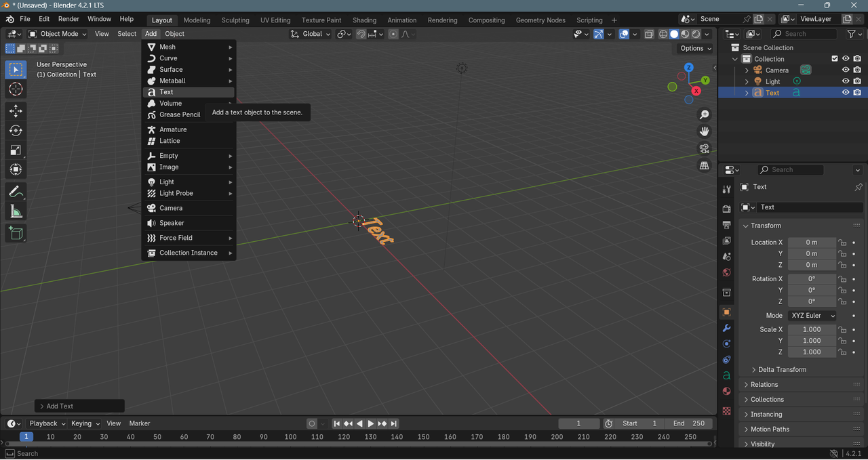The height and width of the screenshot is (460, 868).
Task: Open the Texture properties tab
Action: click(x=726, y=411)
